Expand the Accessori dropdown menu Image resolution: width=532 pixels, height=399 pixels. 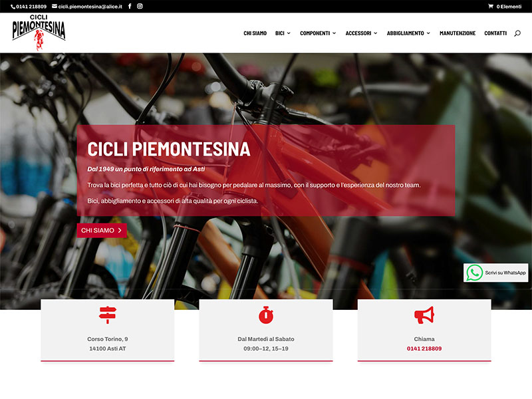pos(361,33)
